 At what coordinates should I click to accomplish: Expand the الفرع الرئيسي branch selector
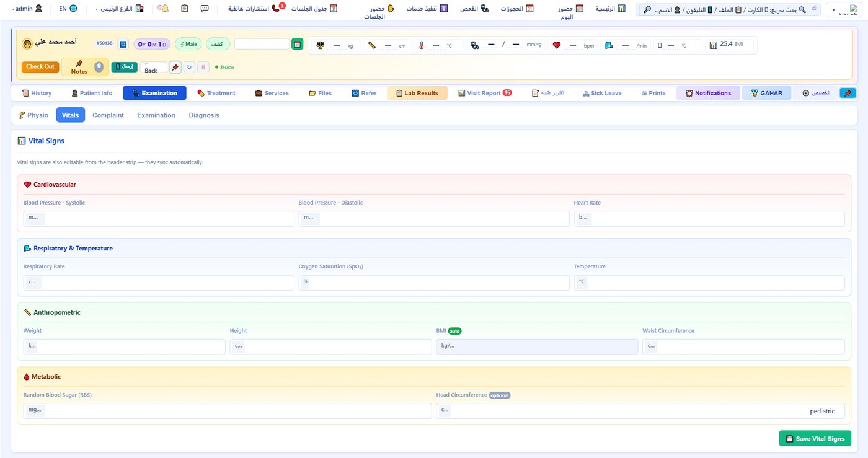120,9
